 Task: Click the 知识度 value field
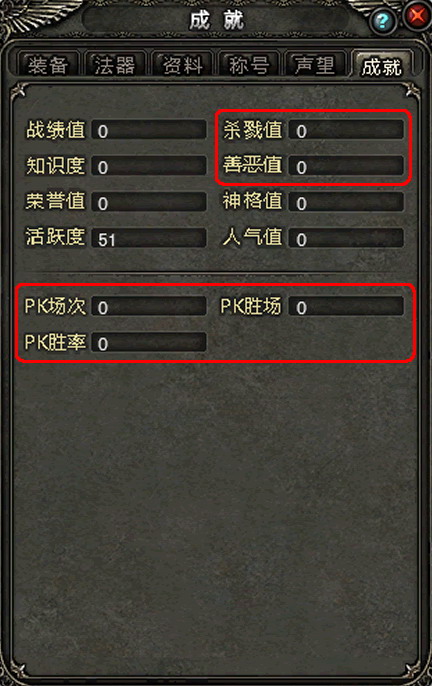[149, 166]
